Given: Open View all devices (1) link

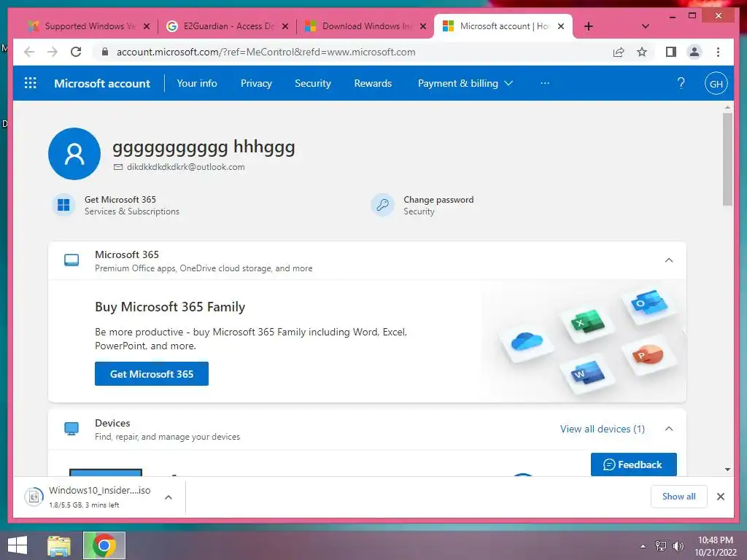Looking at the screenshot, I should tap(603, 429).
